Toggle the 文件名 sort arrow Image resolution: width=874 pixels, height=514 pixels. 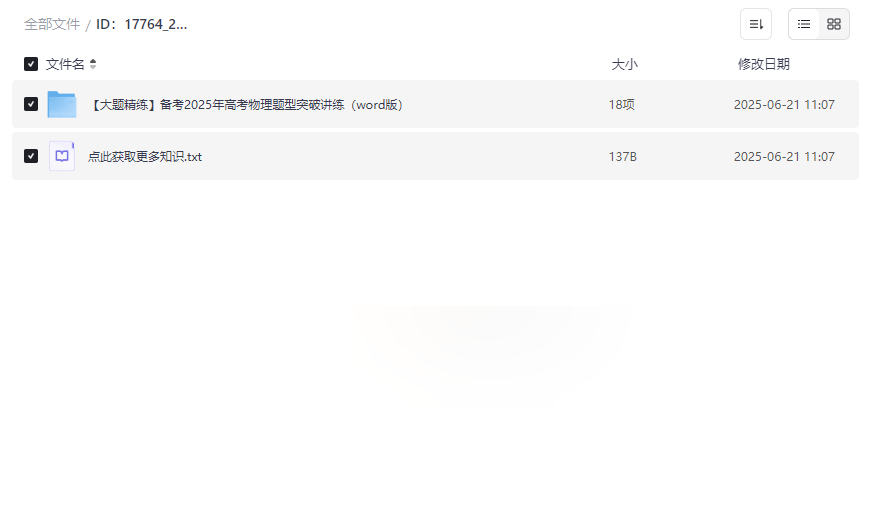click(93, 64)
